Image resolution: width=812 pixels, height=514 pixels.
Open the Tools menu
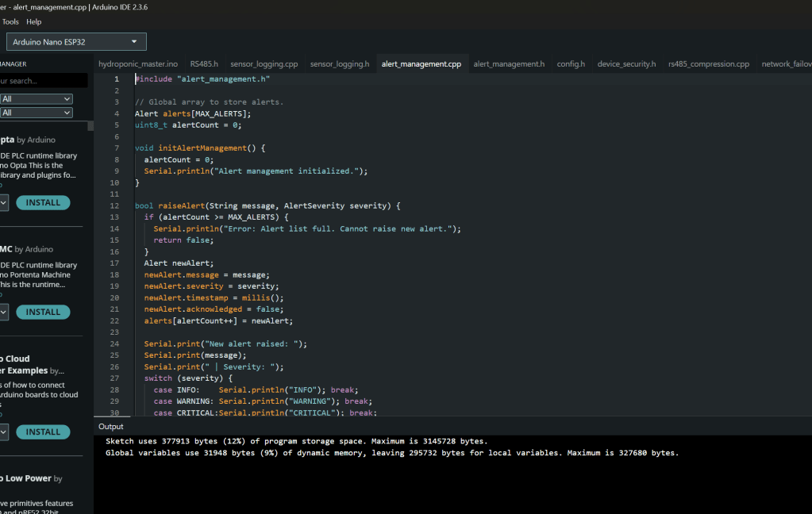[x=10, y=21]
